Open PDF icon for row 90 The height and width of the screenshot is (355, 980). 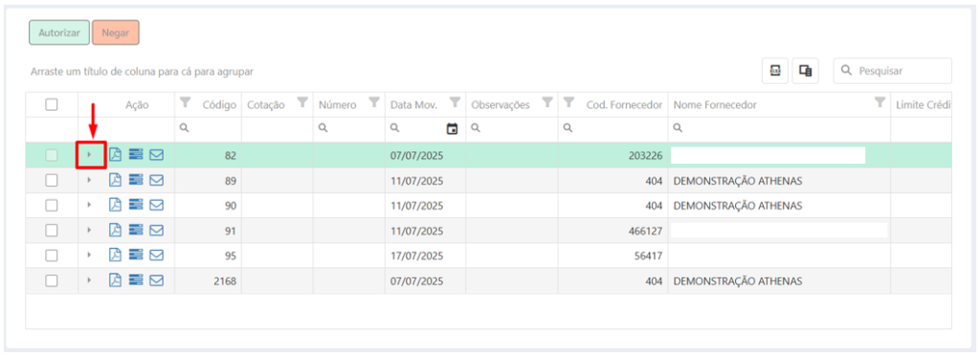(x=115, y=205)
